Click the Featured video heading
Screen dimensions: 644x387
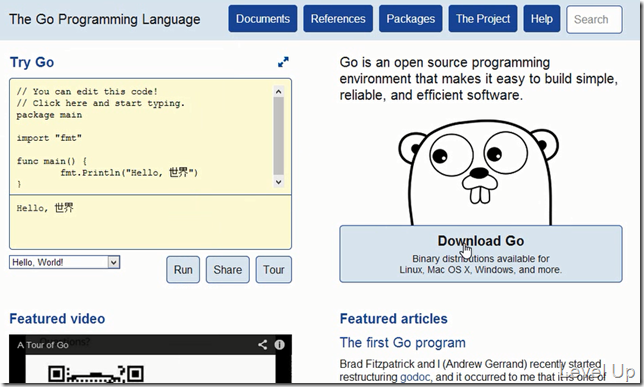pyautogui.click(x=57, y=318)
